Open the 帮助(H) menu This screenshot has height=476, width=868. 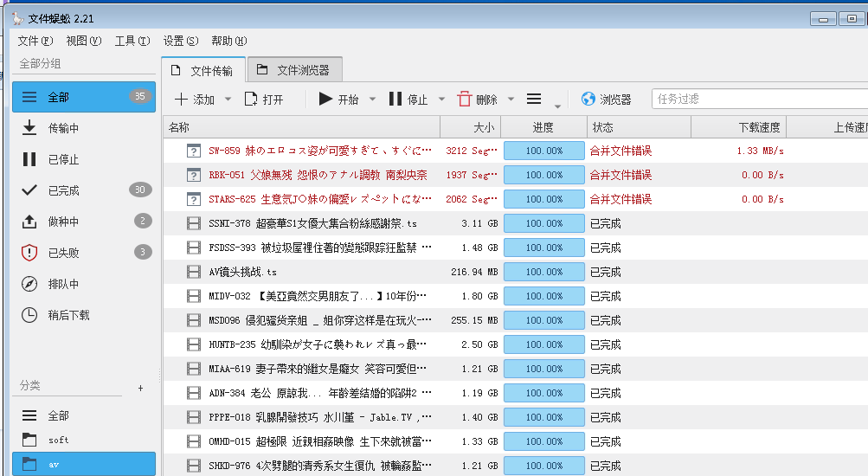pyautogui.click(x=229, y=41)
